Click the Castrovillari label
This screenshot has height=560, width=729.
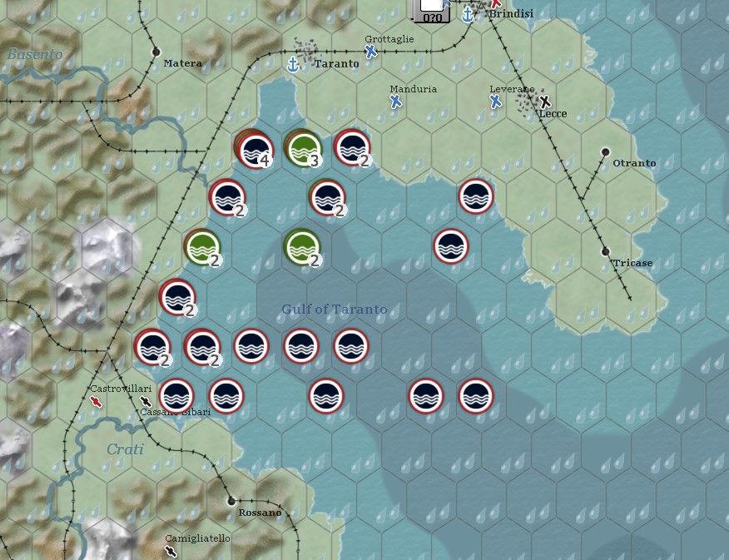point(121,388)
